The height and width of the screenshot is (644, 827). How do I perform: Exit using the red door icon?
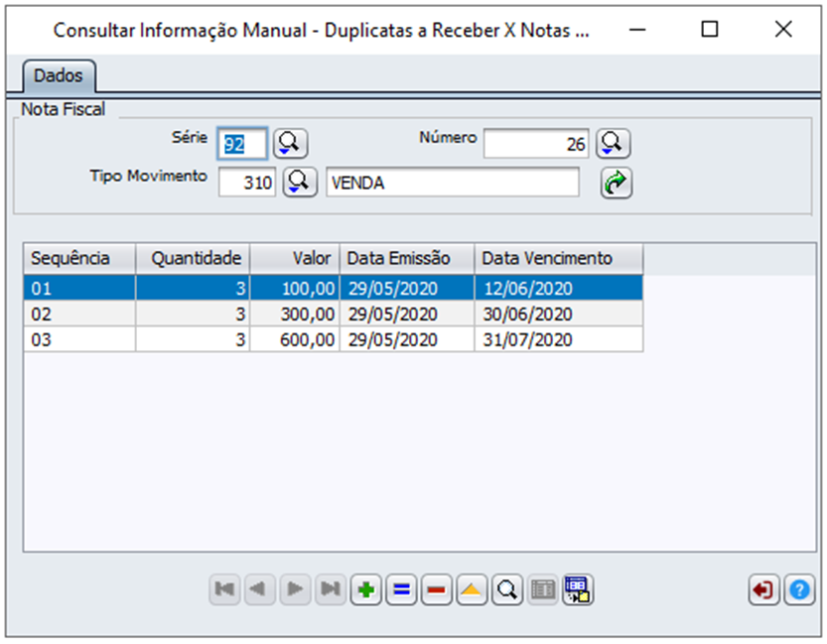coord(763,589)
